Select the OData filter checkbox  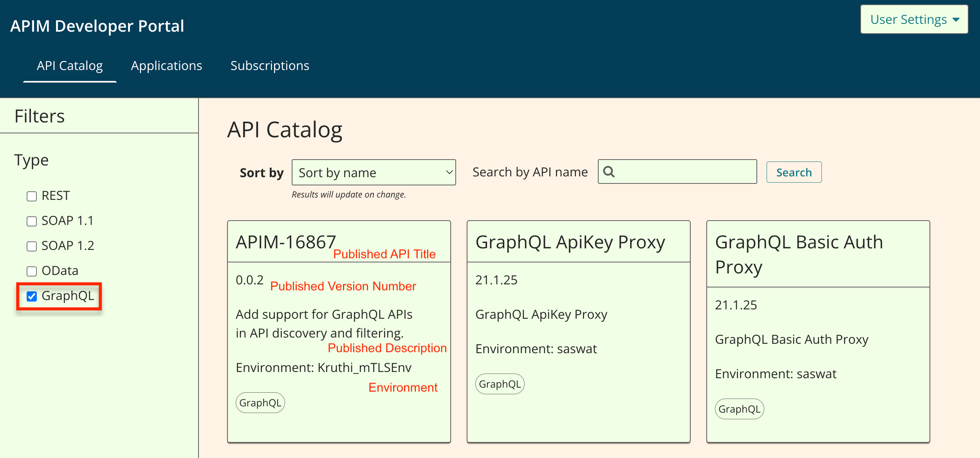point(32,271)
